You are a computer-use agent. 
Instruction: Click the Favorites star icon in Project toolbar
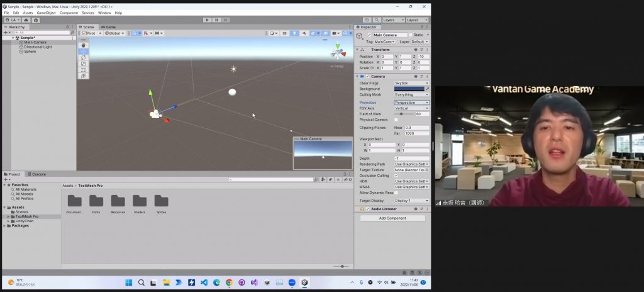point(338,180)
